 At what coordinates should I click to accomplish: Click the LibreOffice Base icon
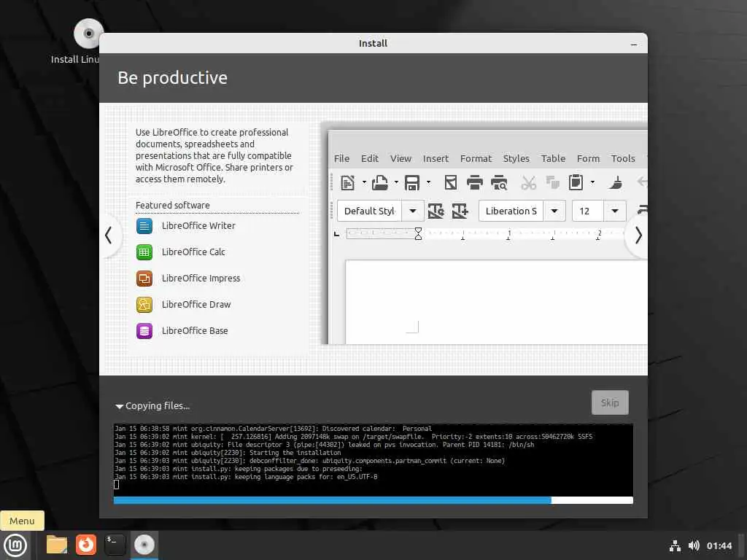144,330
